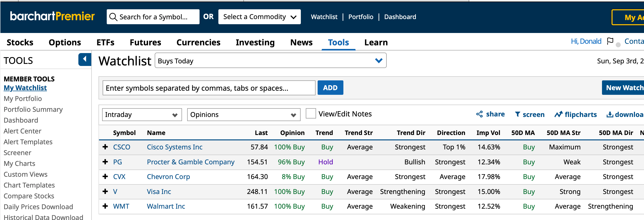The height and width of the screenshot is (220, 644).
Task: Open the Options menu
Action: point(65,42)
